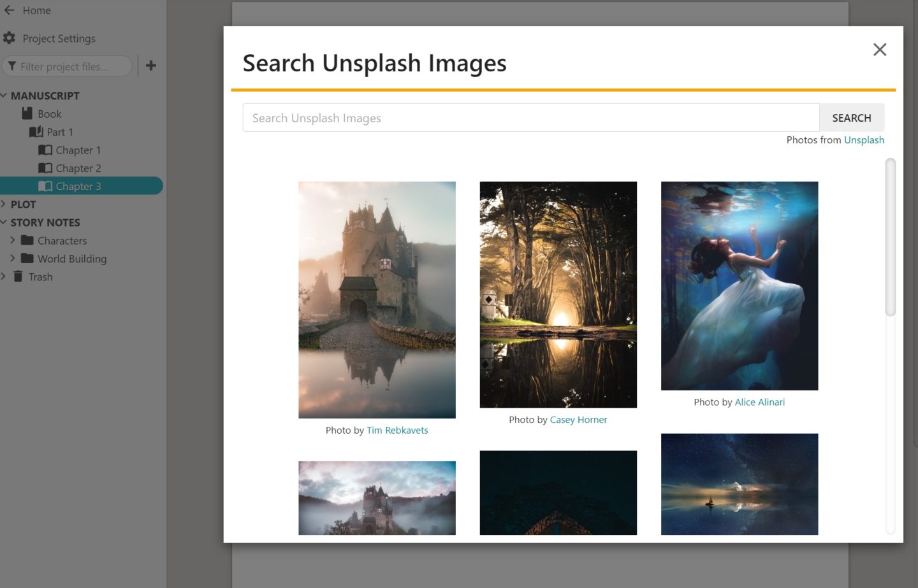The width and height of the screenshot is (918, 588).
Task: Click the MANUSCRIPT heading text
Action: point(45,96)
